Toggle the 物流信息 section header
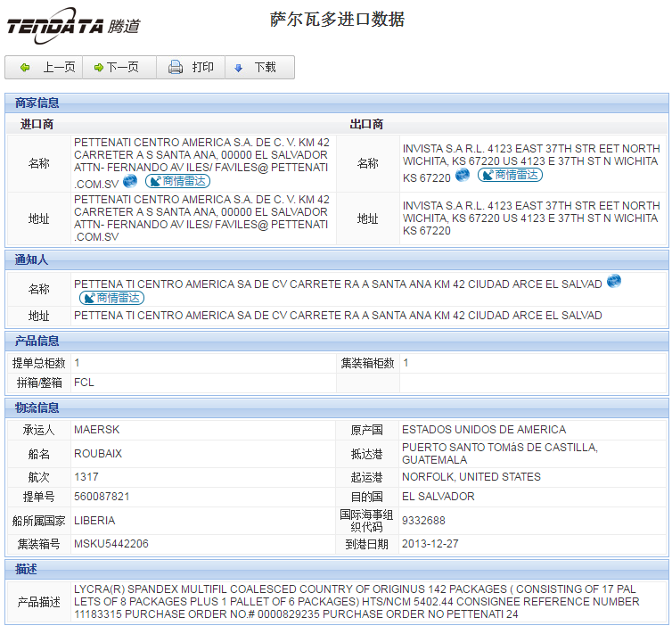 tap(37, 408)
